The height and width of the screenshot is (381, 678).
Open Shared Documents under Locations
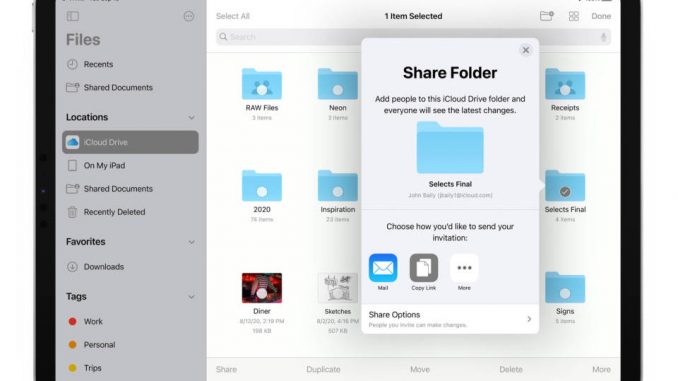pyautogui.click(x=109, y=189)
